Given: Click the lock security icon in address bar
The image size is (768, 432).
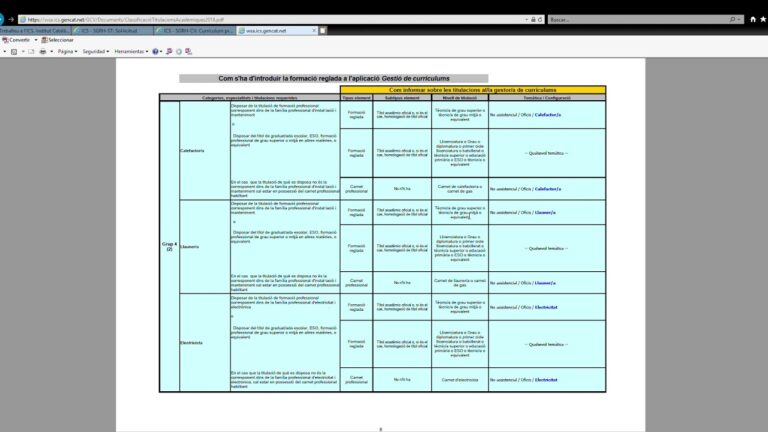Looking at the screenshot, I should tap(533, 20).
